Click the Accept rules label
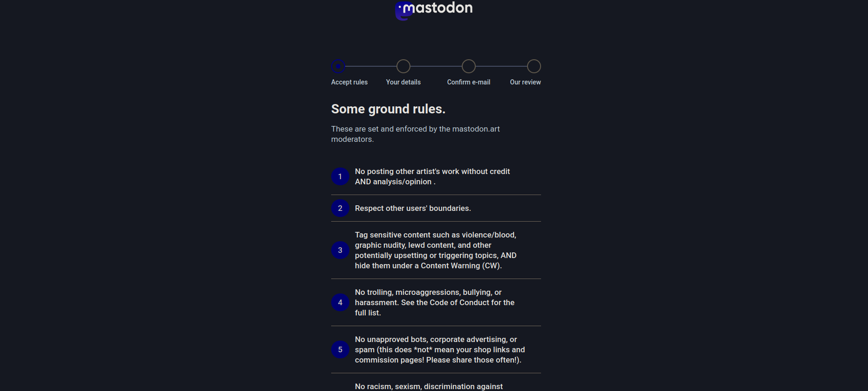This screenshot has width=868, height=391. [349, 82]
